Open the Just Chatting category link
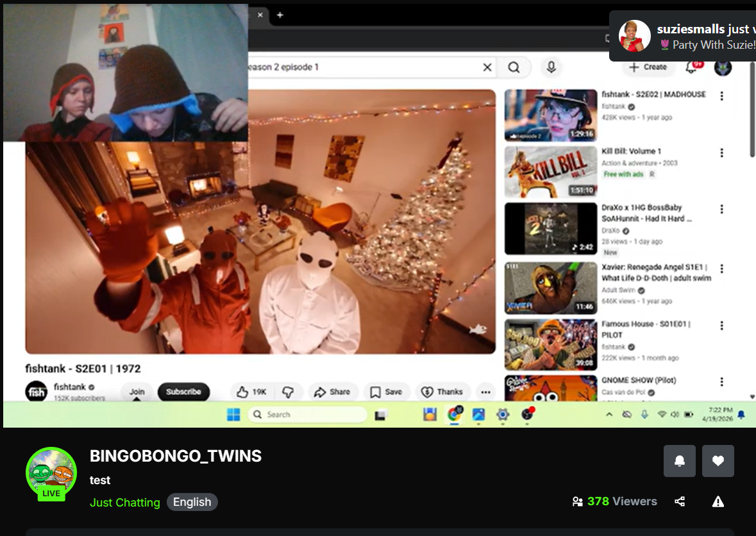The image size is (756, 536). point(125,502)
